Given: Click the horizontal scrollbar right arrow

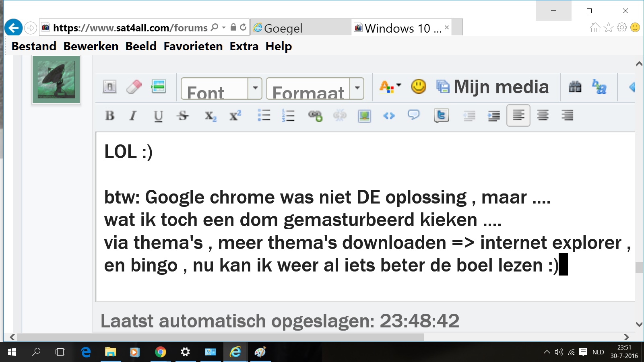Looking at the screenshot, I should tap(626, 337).
